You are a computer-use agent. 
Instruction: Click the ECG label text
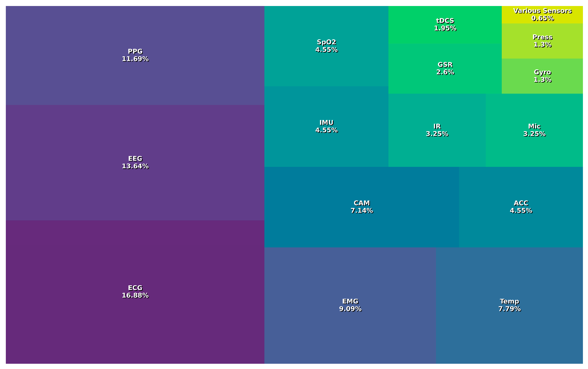pos(135,288)
